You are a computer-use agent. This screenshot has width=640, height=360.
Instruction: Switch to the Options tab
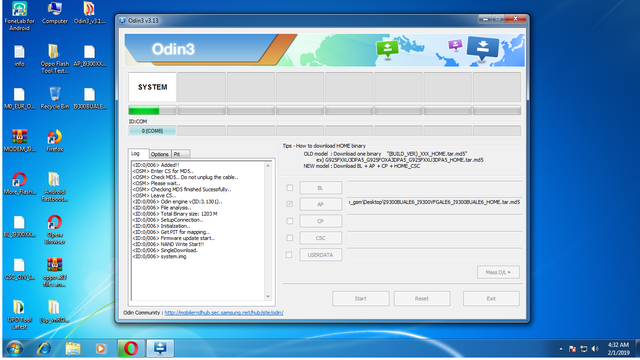click(x=160, y=154)
